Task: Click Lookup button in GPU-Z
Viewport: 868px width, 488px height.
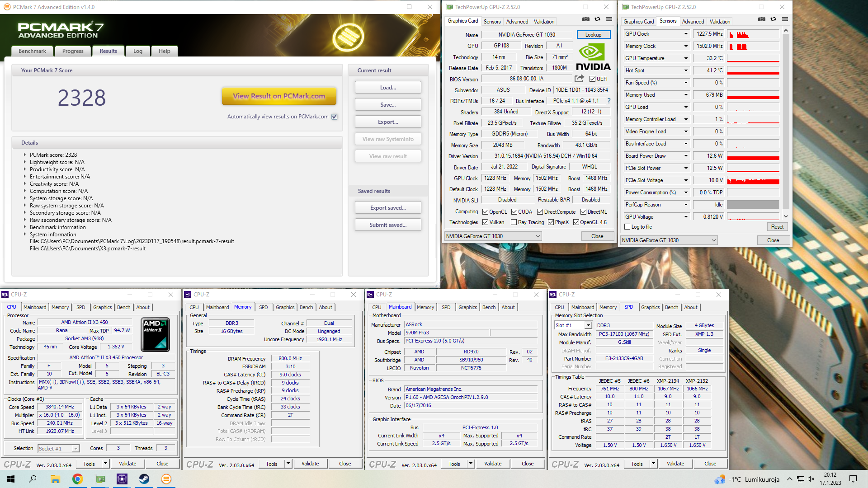Action: click(x=593, y=35)
